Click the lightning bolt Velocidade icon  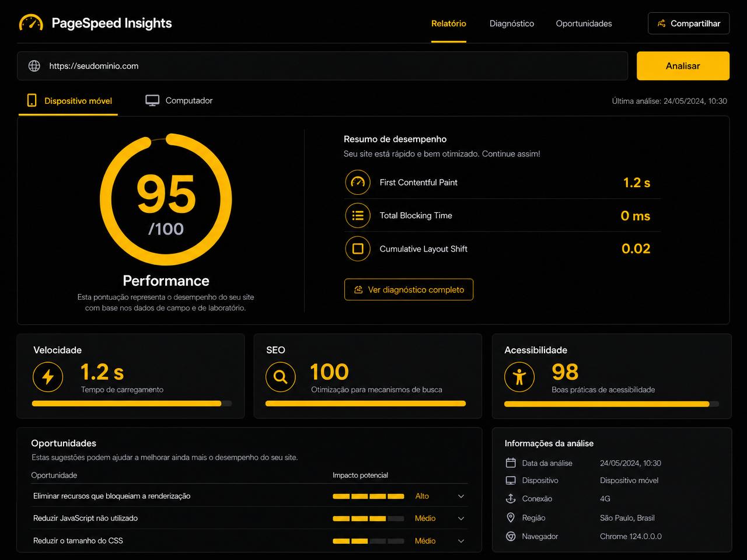(48, 377)
